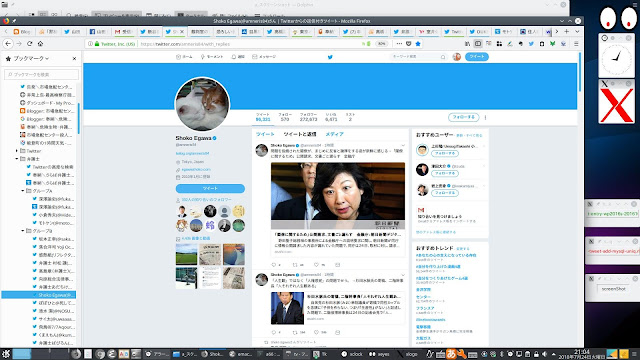Open the profile more options dots
This screenshot has height=360, width=640.
[x=485, y=118]
